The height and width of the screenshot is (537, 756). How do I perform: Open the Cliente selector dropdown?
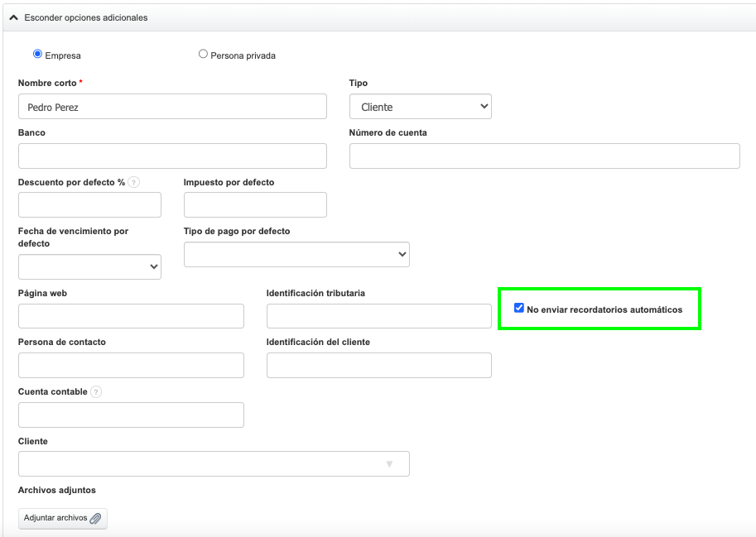click(x=214, y=464)
